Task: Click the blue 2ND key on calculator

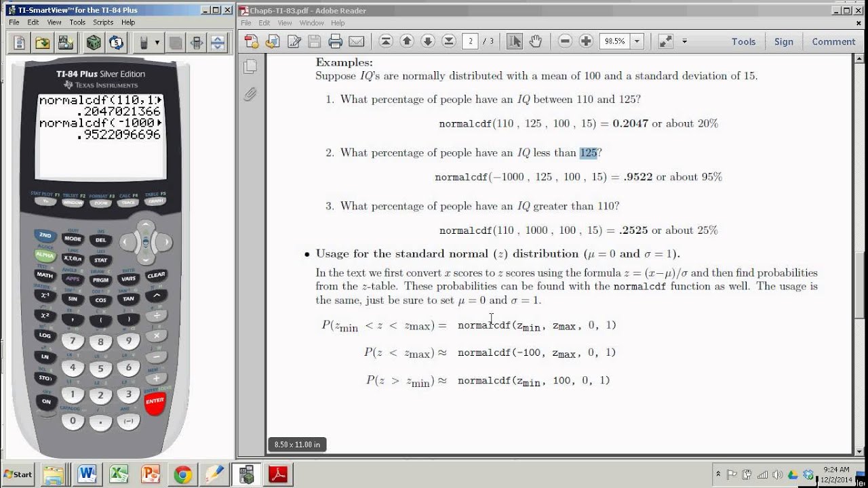Action: tap(45, 235)
